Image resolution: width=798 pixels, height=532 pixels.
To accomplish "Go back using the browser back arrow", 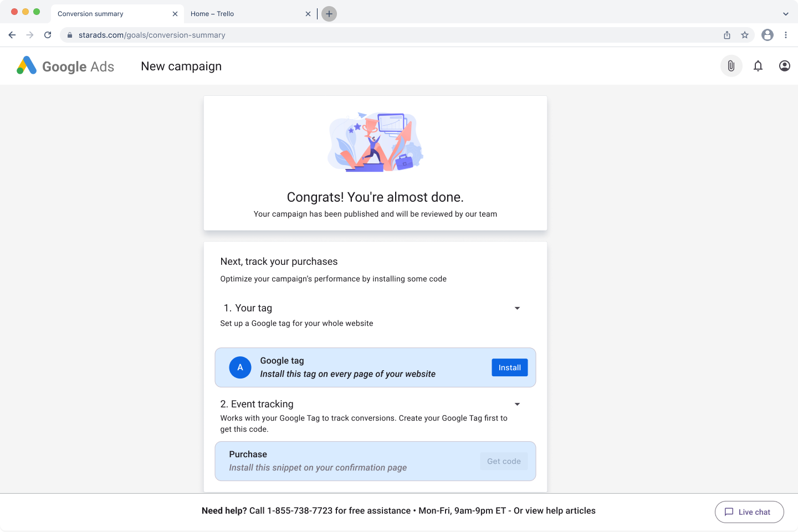I will pos(12,35).
